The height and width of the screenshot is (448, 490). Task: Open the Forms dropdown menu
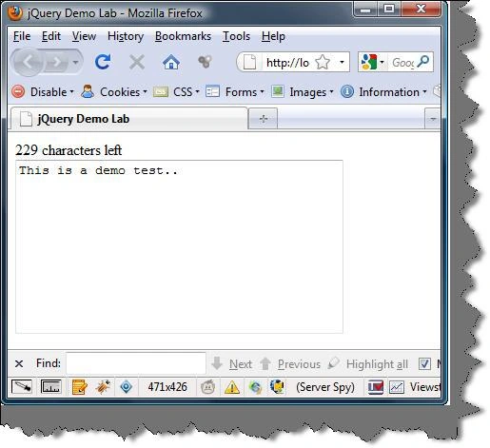pos(235,92)
